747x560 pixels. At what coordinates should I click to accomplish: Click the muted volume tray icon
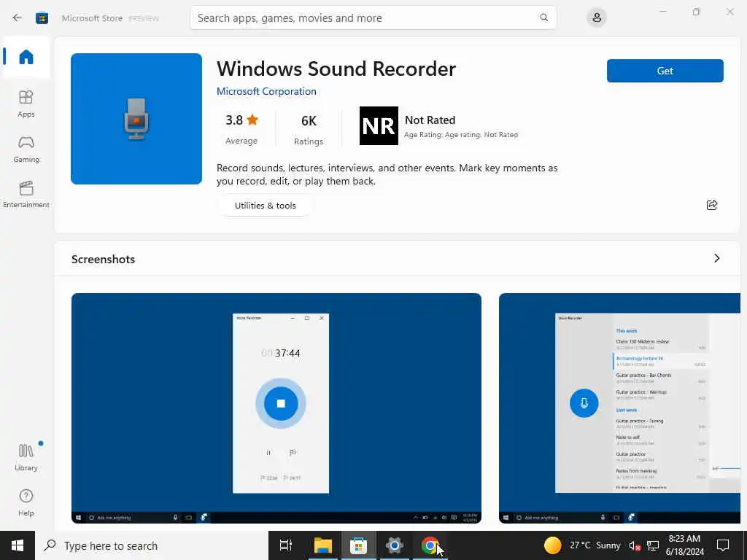click(635, 545)
